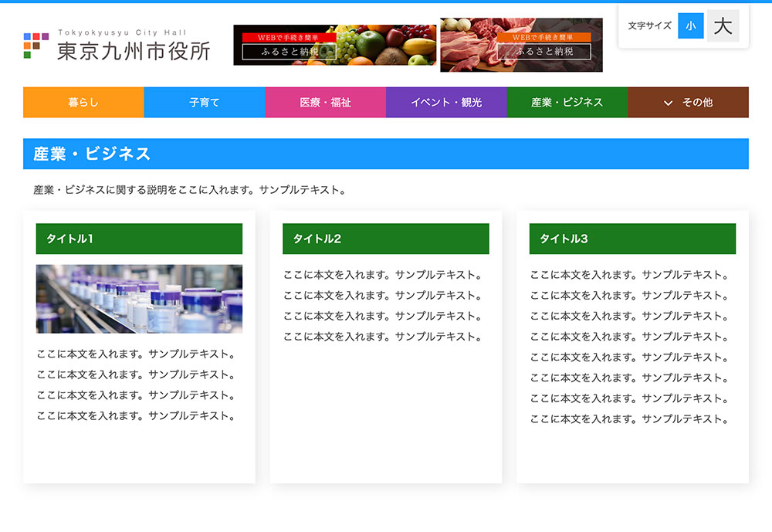Open the 暮らし navigation tab
This screenshot has height=532, width=772.
click(x=83, y=102)
